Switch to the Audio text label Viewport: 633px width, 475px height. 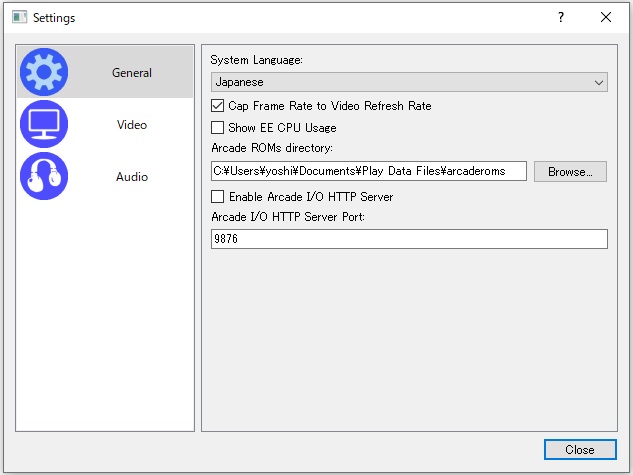tap(132, 177)
